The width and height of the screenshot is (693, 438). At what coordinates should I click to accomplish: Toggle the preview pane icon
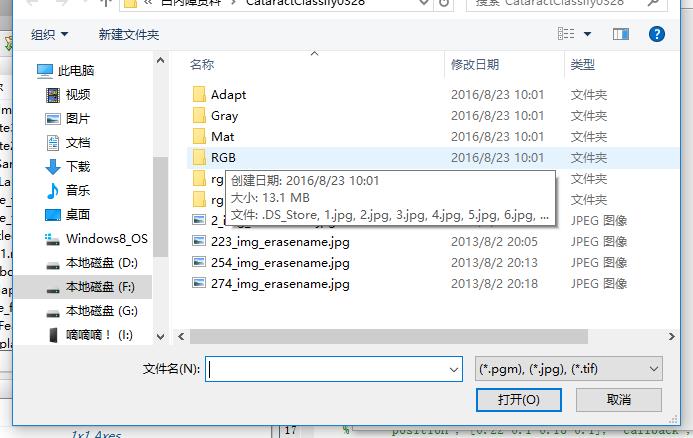(x=621, y=34)
